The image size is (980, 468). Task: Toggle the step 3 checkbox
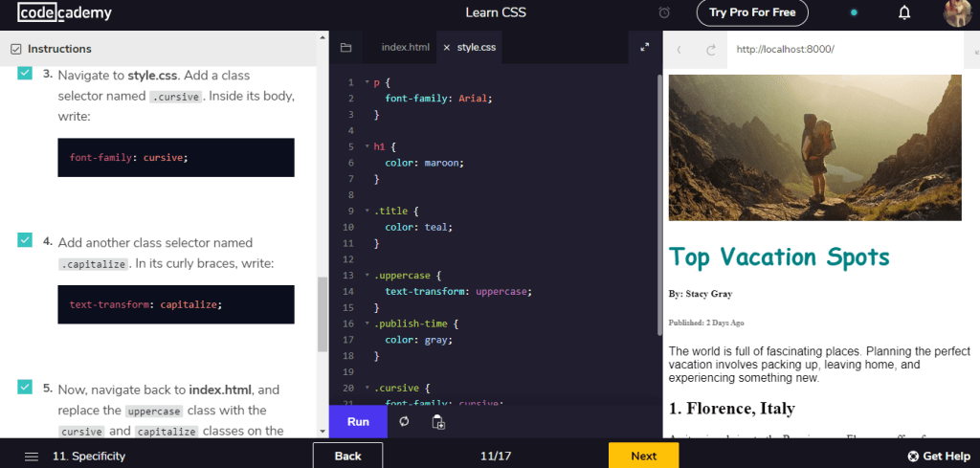[25, 74]
